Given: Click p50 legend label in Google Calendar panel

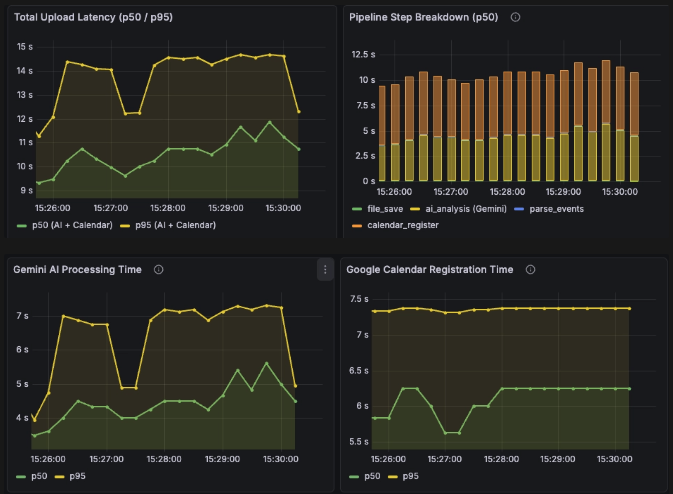Looking at the screenshot, I should coord(372,476).
